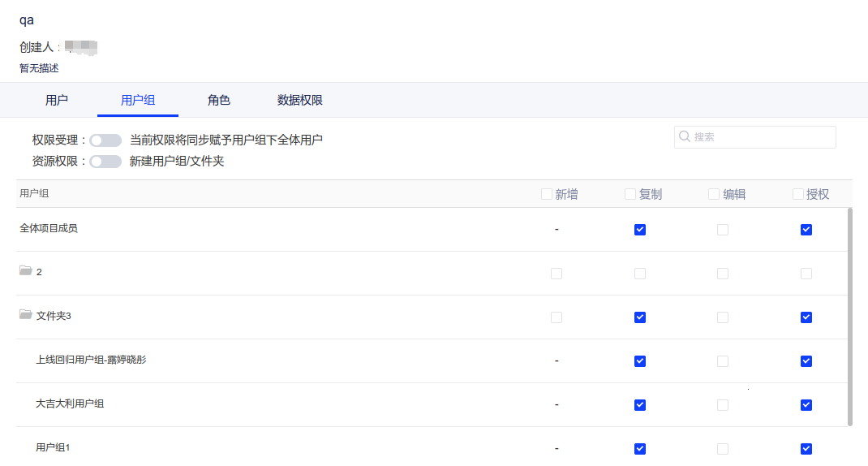This screenshot has width=868, height=466.
Task: Toggle the 权限受理 switch
Action: coord(105,140)
